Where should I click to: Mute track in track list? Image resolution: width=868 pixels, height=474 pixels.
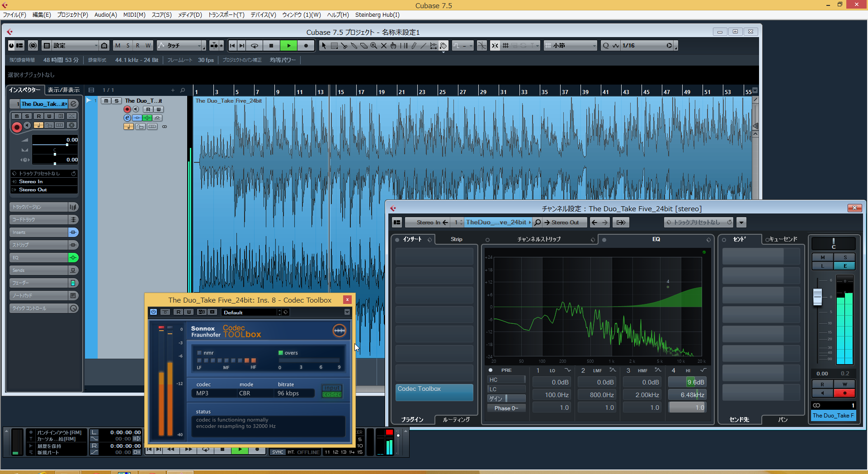(106, 101)
